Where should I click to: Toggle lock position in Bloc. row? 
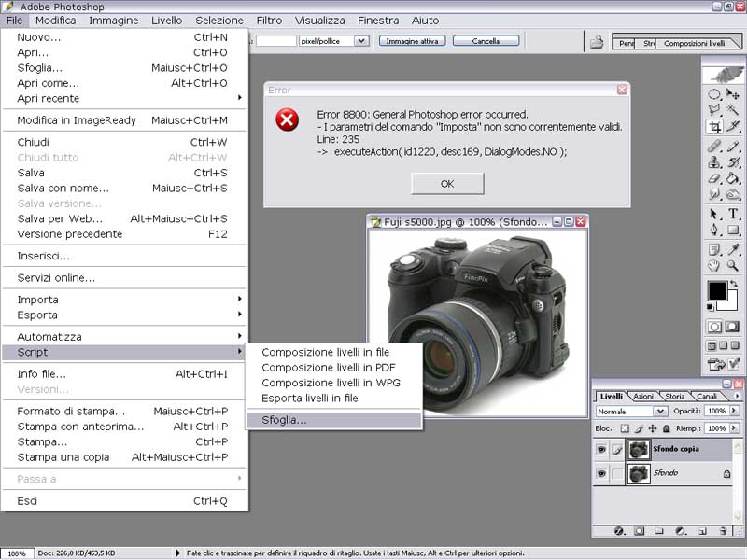click(653, 428)
